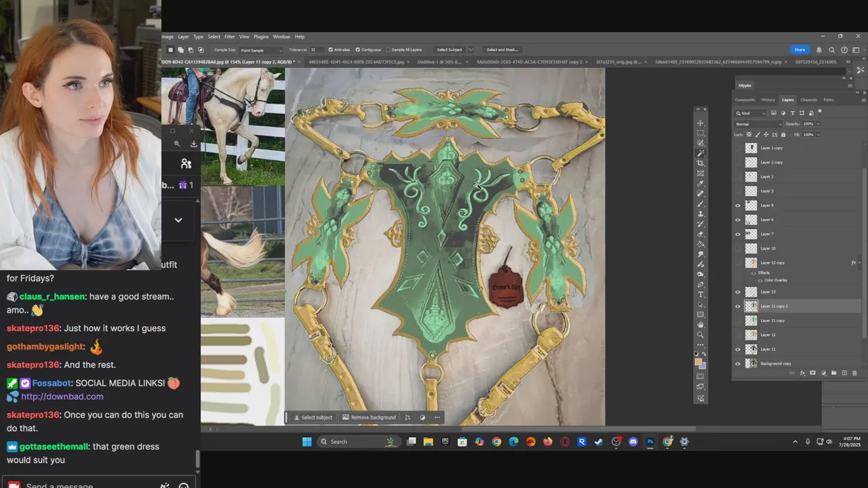868x488 pixels.
Task: Collapse Layer 12 copy effects arrow
Action: point(859,263)
